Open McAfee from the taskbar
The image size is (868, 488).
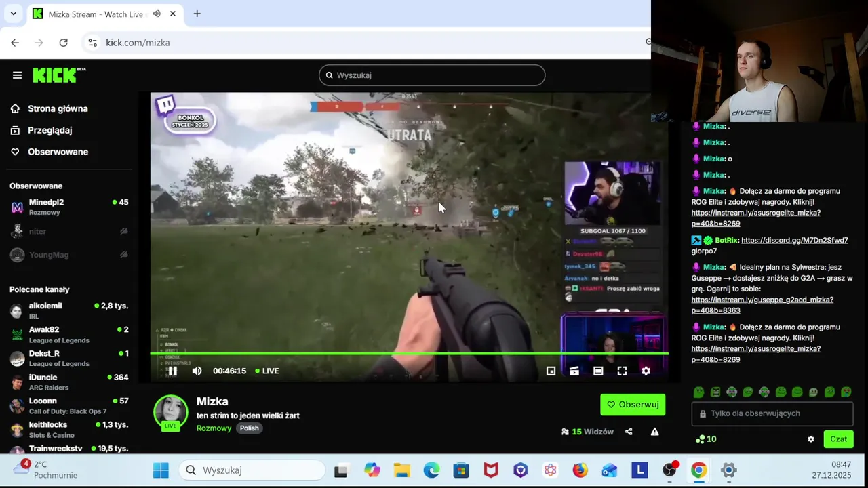tap(490, 470)
